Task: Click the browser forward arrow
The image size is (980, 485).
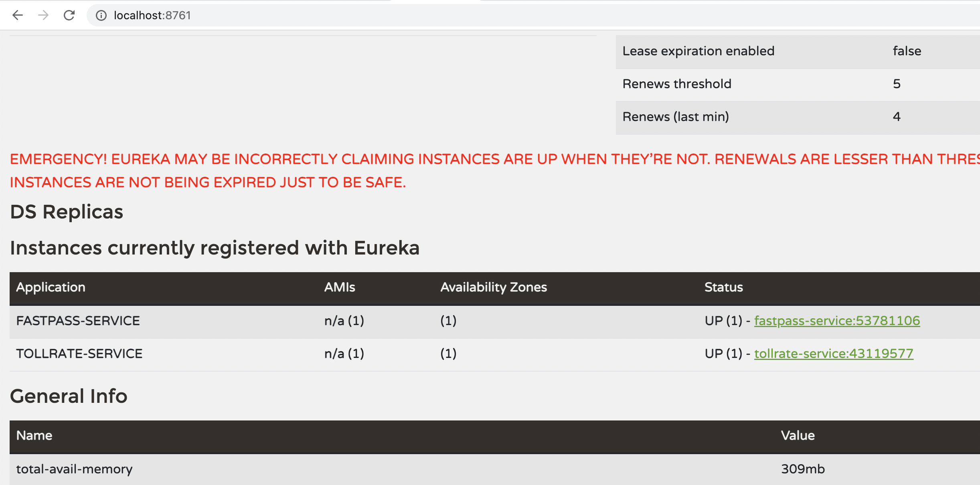Action: coord(43,15)
